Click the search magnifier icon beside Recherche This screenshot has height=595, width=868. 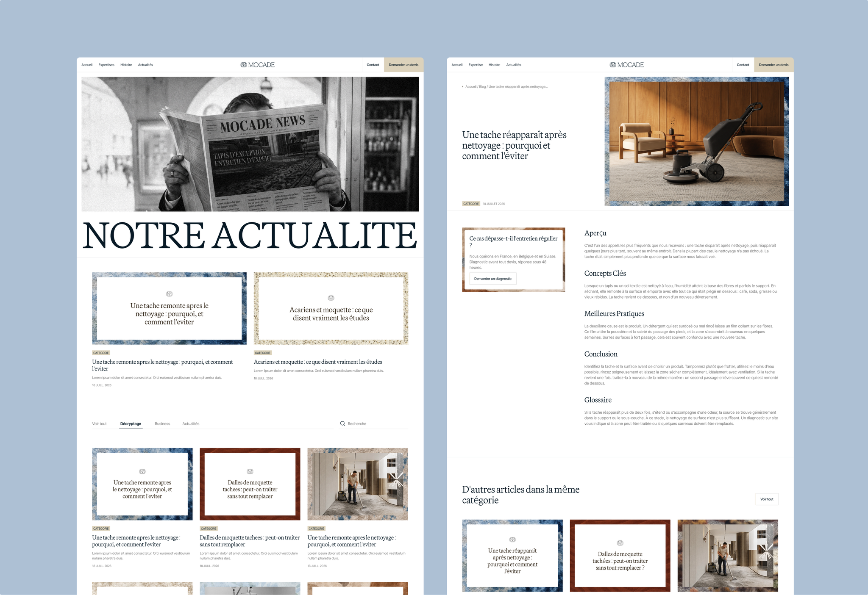342,423
